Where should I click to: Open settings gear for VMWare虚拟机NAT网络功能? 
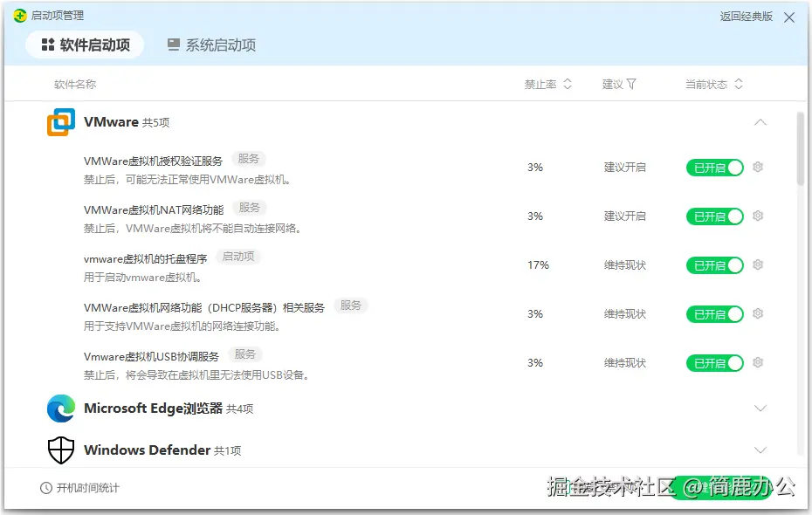[758, 216]
